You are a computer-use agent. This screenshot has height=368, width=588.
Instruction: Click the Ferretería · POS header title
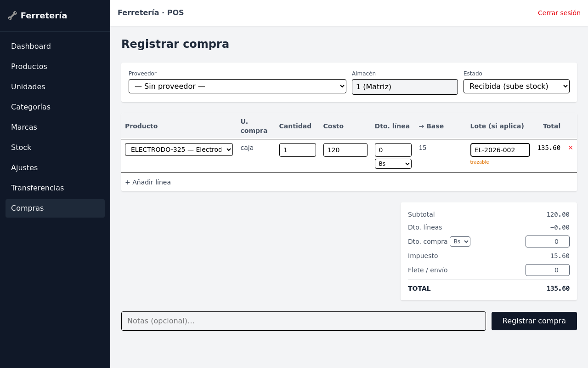[x=151, y=13]
